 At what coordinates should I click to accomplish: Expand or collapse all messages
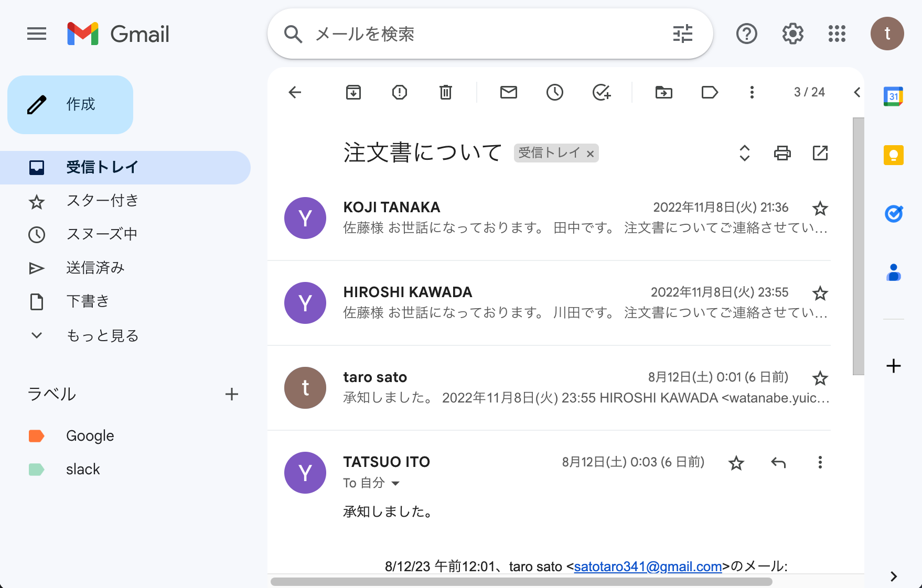745,153
